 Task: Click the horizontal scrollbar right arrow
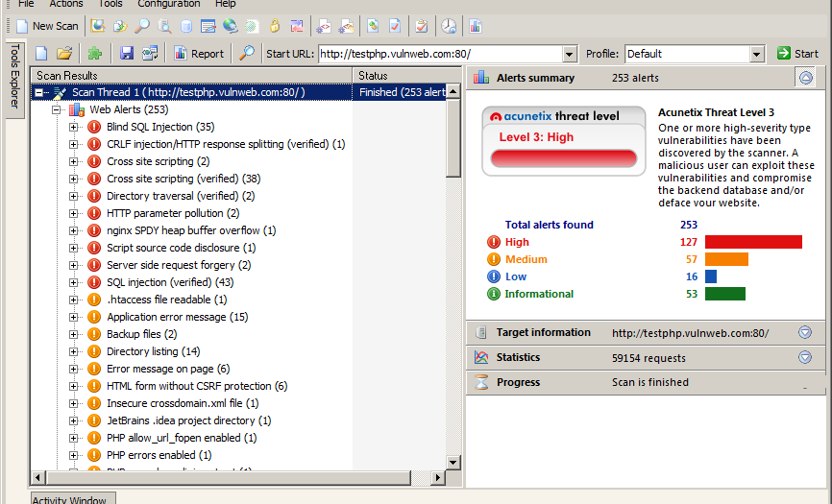438,477
